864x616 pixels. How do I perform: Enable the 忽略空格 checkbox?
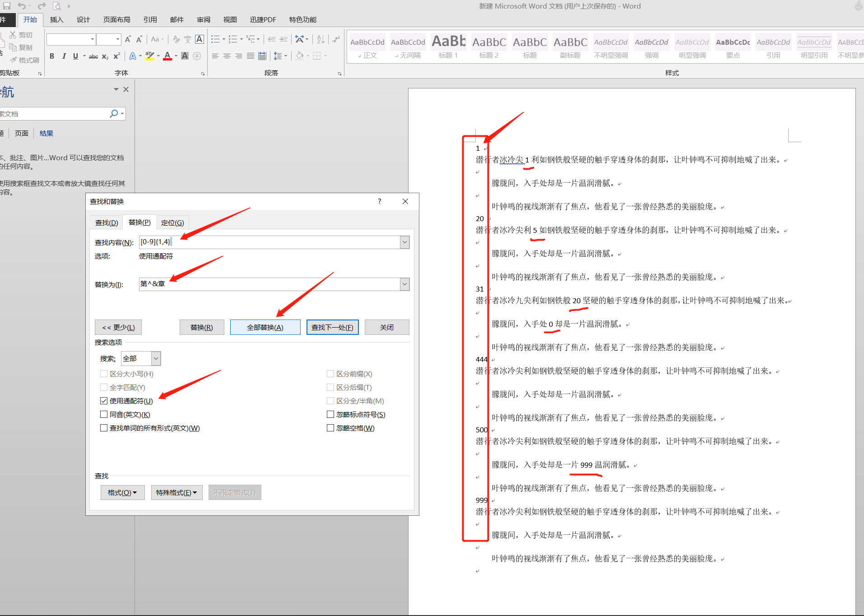[x=330, y=428]
